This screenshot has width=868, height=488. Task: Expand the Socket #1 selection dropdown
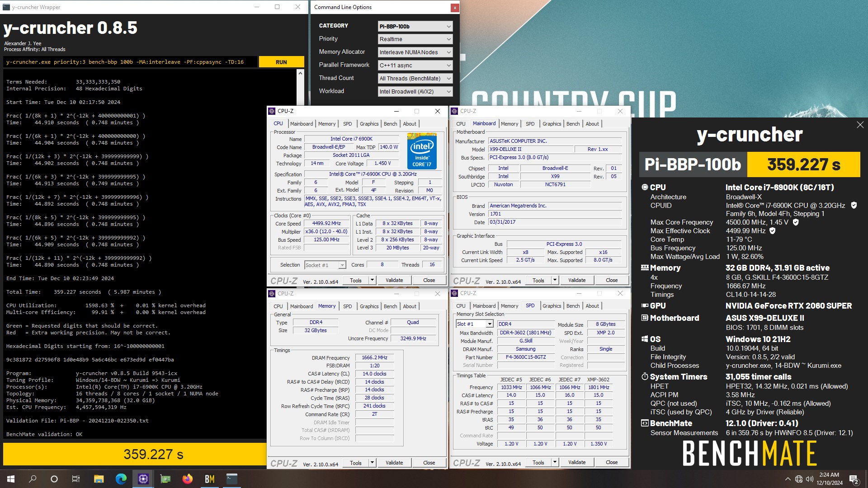(x=325, y=265)
